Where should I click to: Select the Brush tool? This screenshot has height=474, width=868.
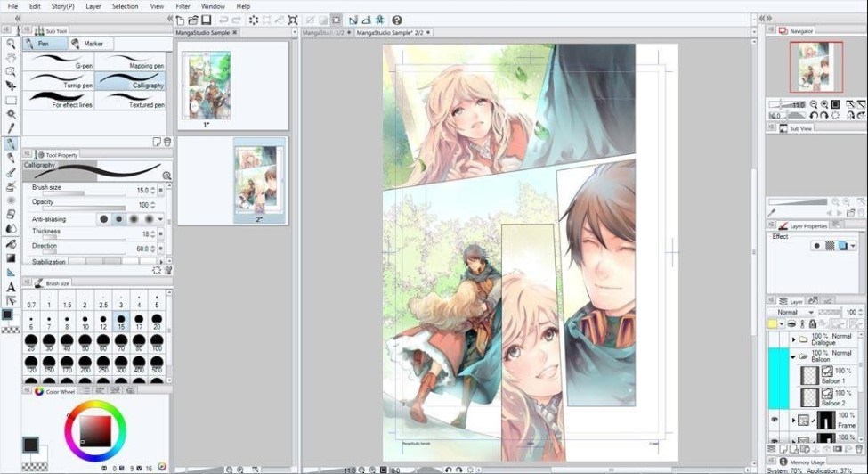11,173
